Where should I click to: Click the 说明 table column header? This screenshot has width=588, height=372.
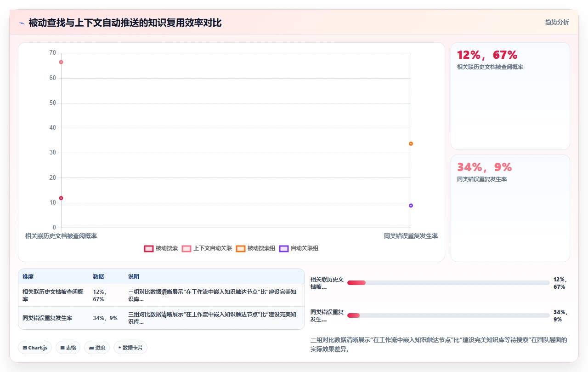point(134,277)
